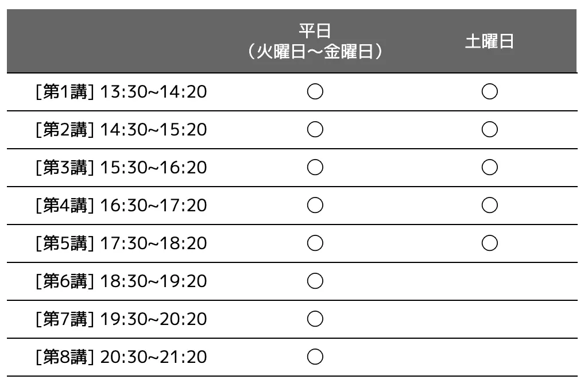Click the weekday circle for 第8講 20:30~21:20
Image resolution: width=588 pixels, height=387 pixels.
(x=315, y=357)
